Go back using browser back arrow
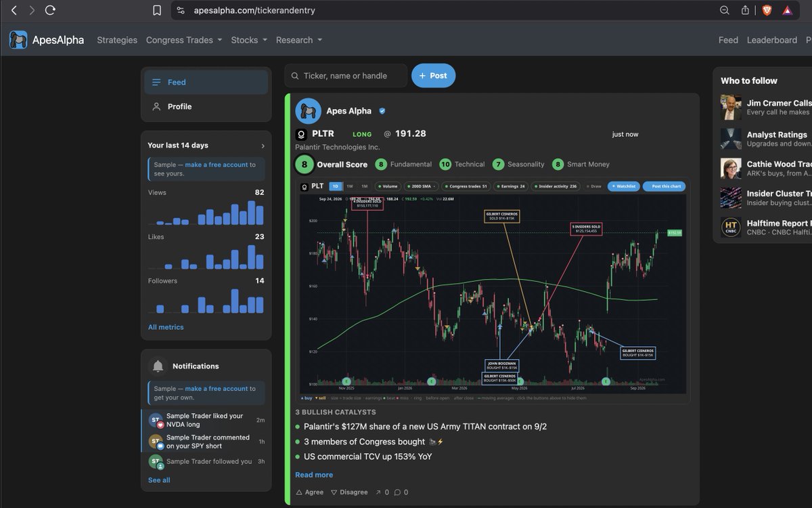The width and height of the screenshot is (812, 508). (x=14, y=10)
